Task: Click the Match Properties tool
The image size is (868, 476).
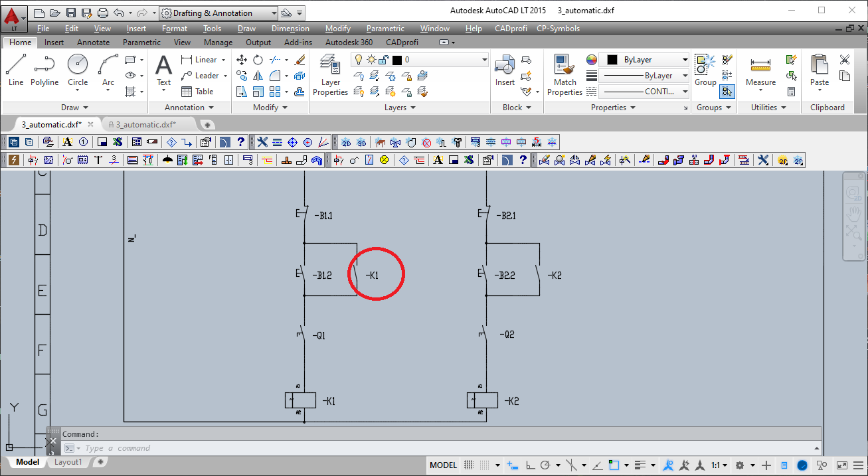Action: (564, 74)
